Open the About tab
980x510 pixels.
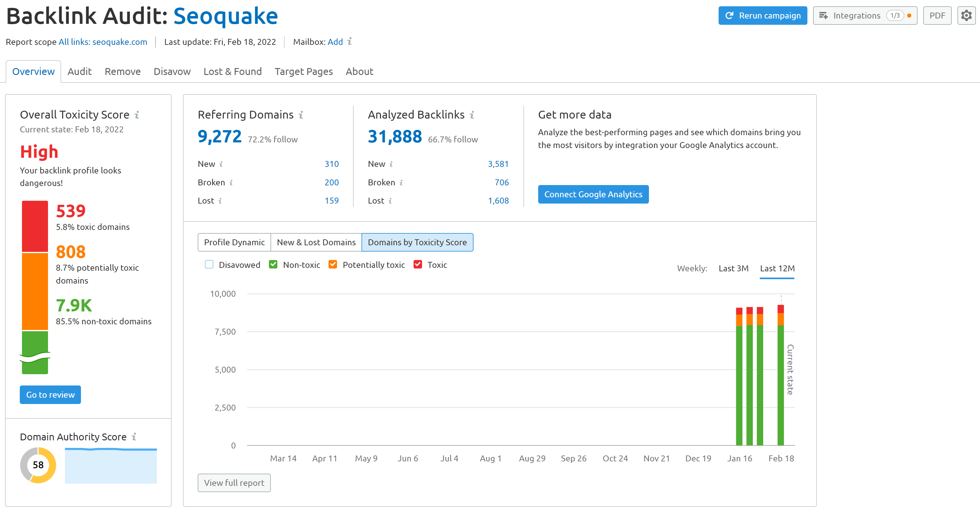click(359, 72)
